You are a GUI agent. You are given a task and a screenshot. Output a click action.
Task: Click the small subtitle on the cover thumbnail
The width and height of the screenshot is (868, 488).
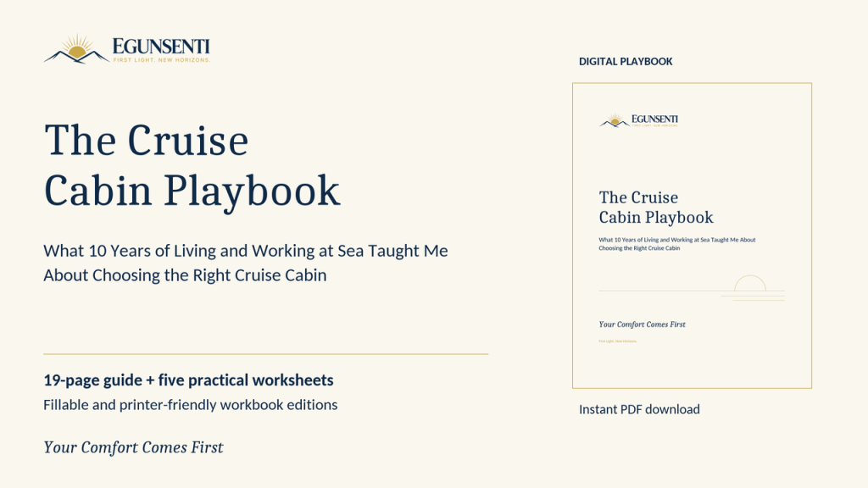click(677, 244)
